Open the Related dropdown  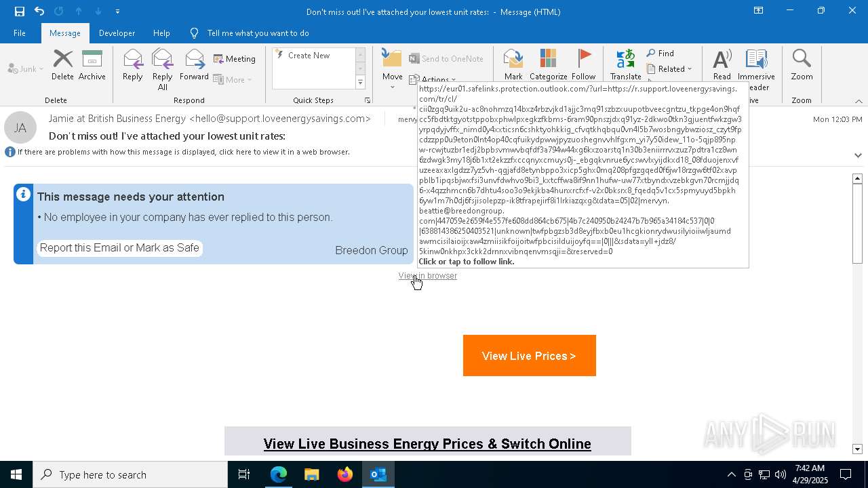pyautogui.click(x=669, y=69)
